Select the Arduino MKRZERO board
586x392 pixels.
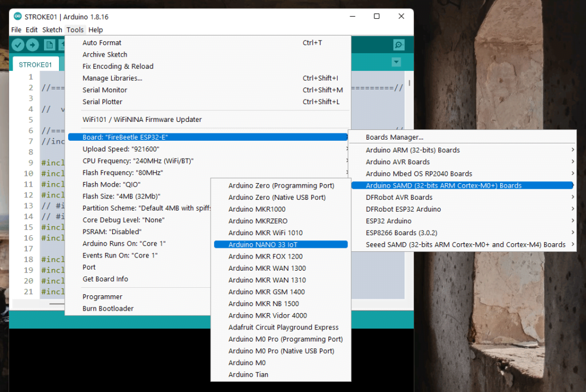point(280,221)
